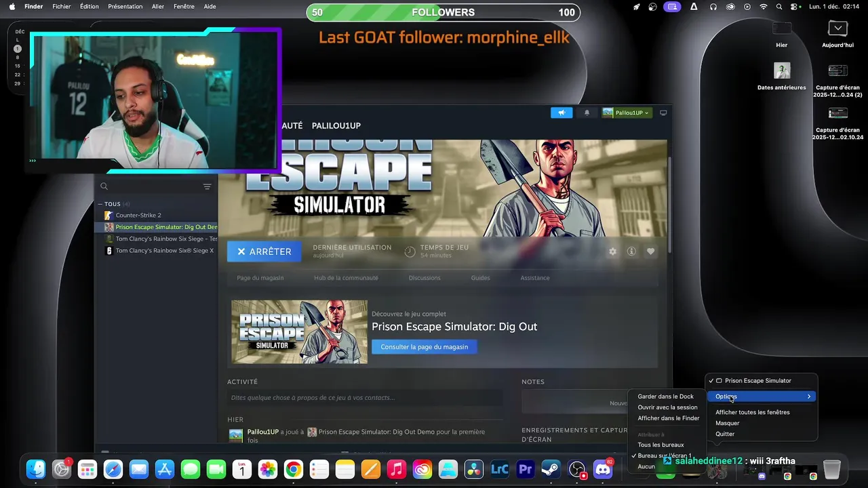
Task: Click the activity status input field
Action: 365,398
